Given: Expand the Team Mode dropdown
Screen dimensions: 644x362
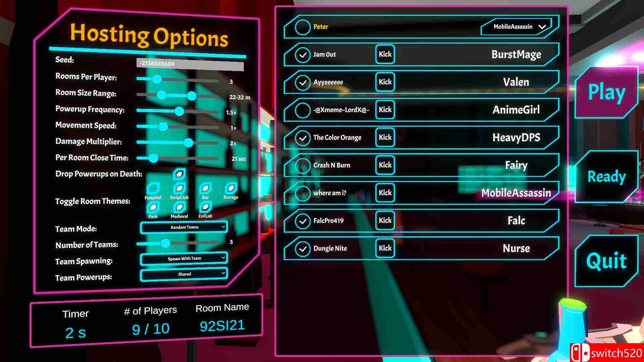Looking at the screenshot, I should [x=183, y=227].
